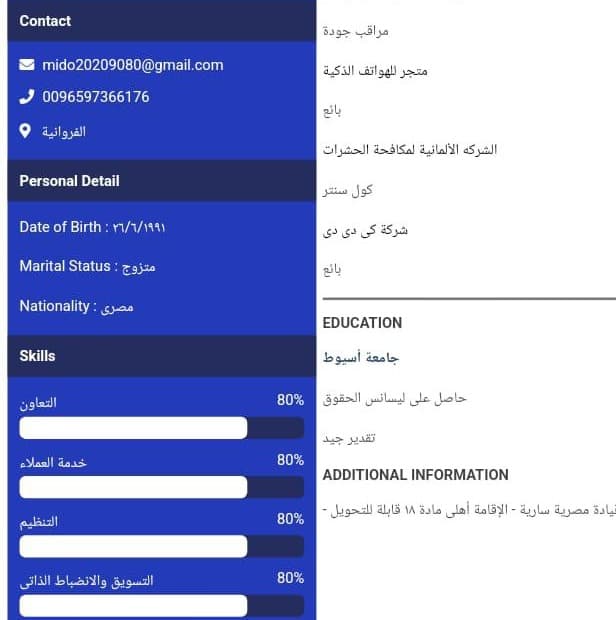Image resolution: width=616 pixels, height=620 pixels.
Task: Click the Date of Birth line
Action: pos(93,227)
